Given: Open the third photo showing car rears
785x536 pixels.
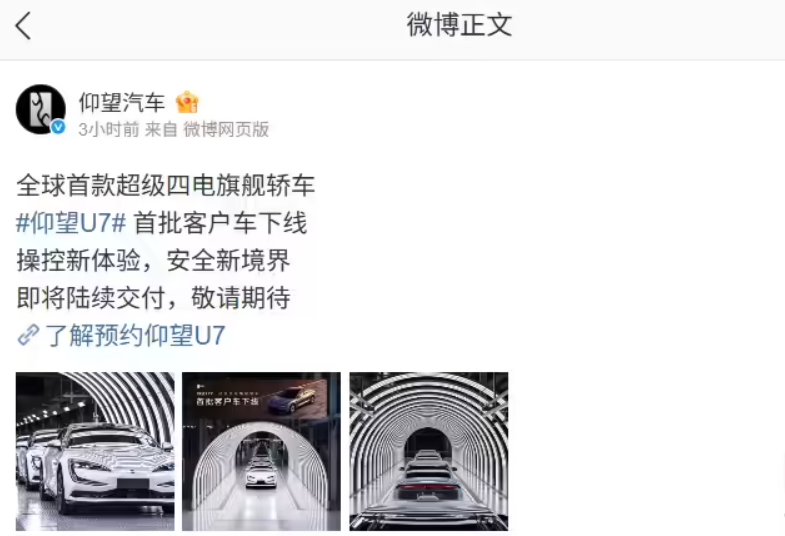Looking at the screenshot, I should pyautogui.click(x=429, y=451).
